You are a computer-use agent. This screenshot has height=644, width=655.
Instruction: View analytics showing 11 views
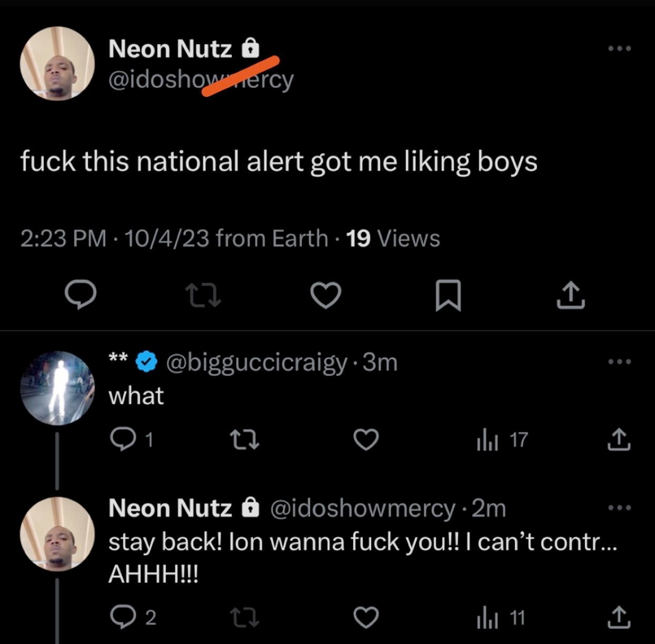[501, 617]
